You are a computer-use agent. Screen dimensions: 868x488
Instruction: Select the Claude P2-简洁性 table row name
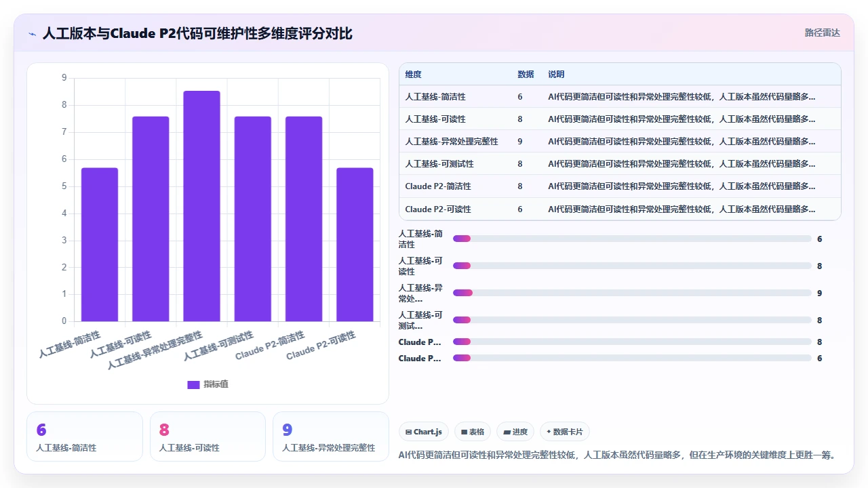click(x=438, y=186)
